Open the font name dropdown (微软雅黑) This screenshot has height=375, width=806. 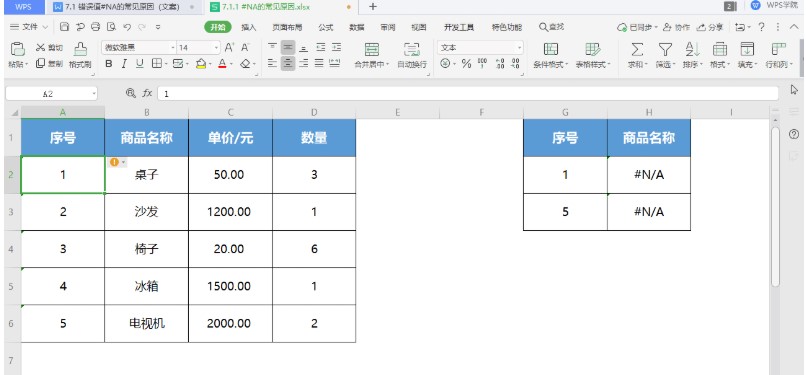point(173,48)
